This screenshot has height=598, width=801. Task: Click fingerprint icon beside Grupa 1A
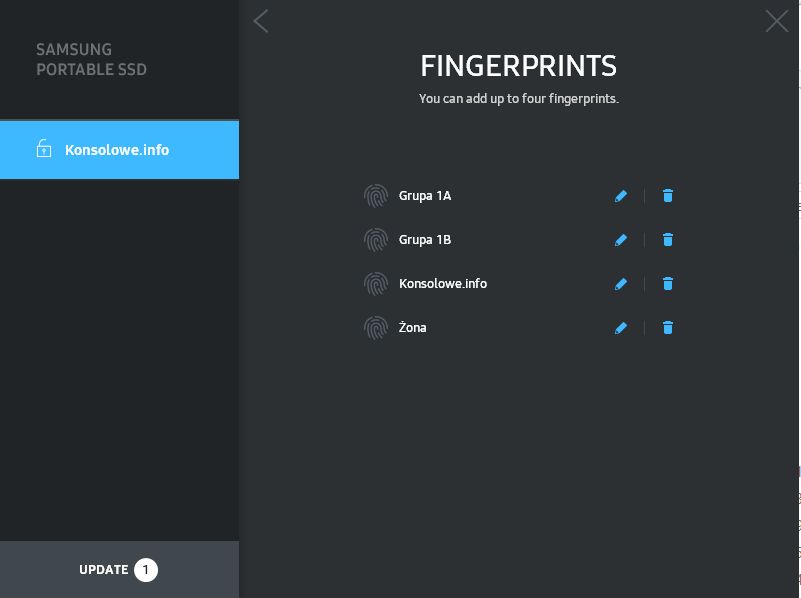(375, 196)
